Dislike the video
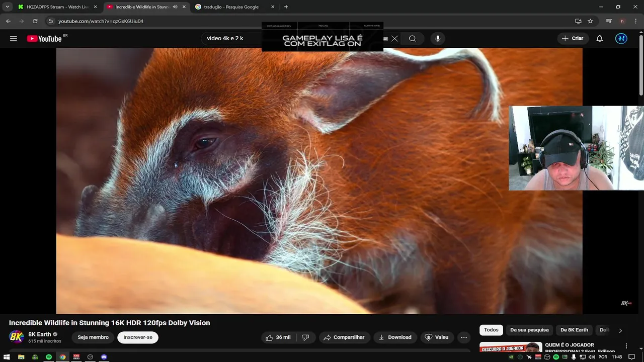This screenshot has width=644, height=362. (x=305, y=337)
